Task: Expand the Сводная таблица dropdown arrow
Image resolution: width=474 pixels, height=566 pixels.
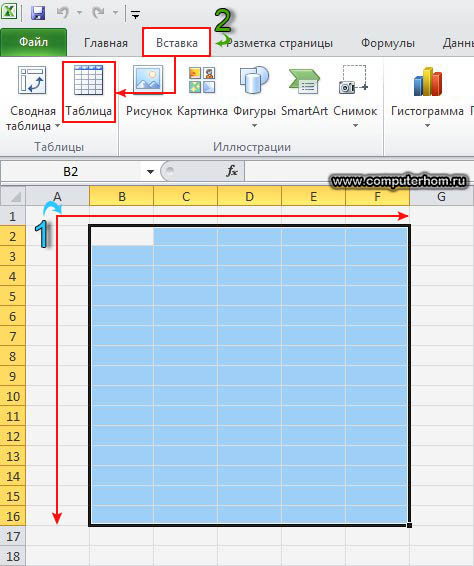Action: click(x=57, y=126)
